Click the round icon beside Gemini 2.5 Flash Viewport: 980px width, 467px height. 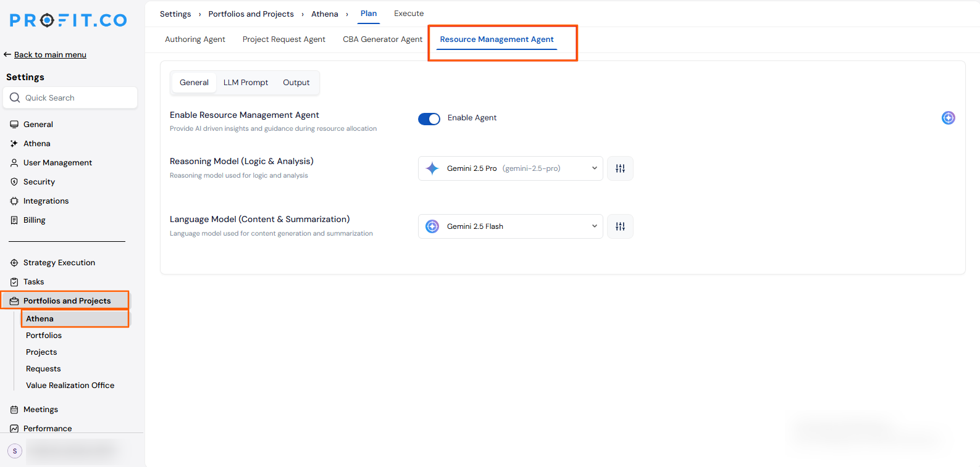[432, 226]
